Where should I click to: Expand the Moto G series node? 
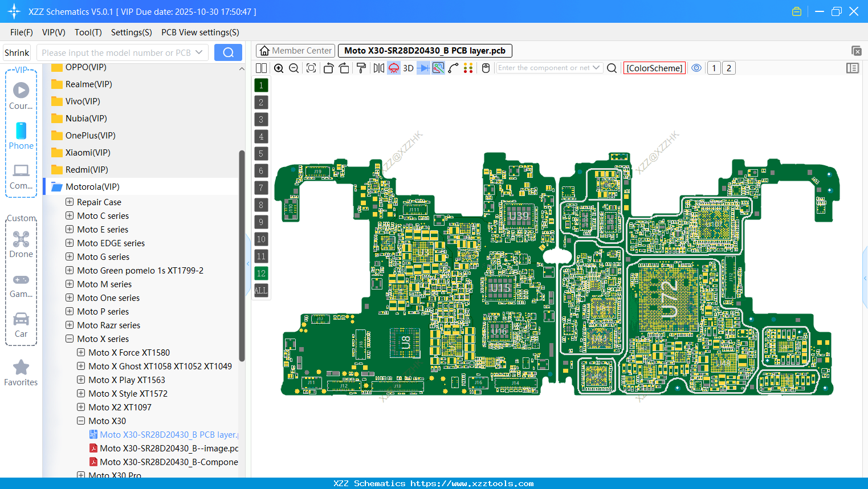coord(70,256)
